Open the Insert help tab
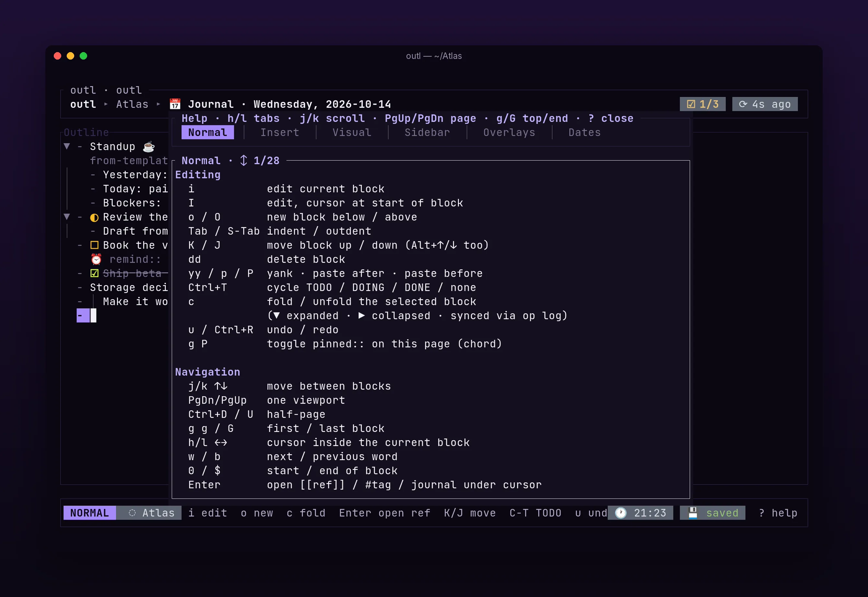 [280, 132]
